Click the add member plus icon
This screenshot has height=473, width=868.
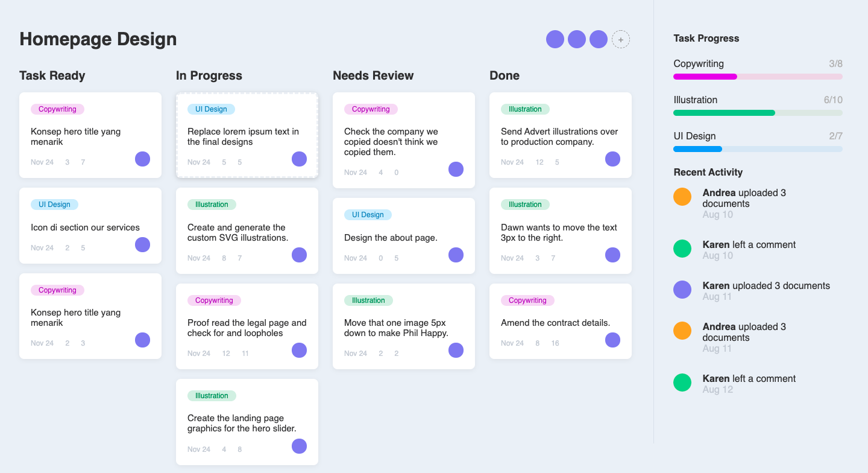coord(620,39)
